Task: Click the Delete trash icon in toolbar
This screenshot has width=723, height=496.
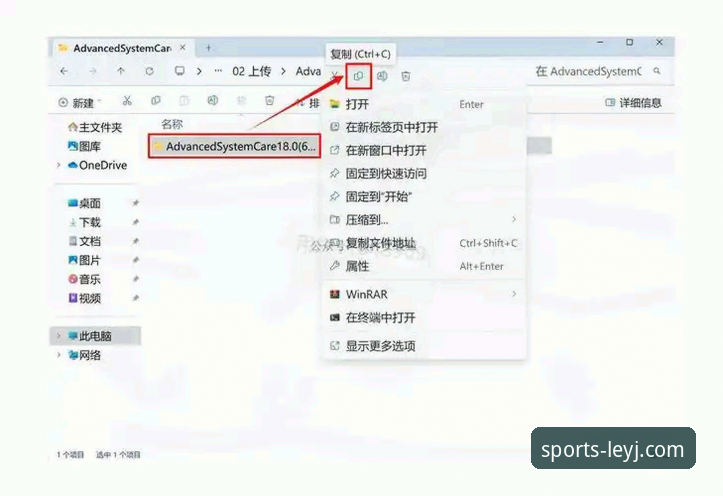Action: click(x=270, y=100)
